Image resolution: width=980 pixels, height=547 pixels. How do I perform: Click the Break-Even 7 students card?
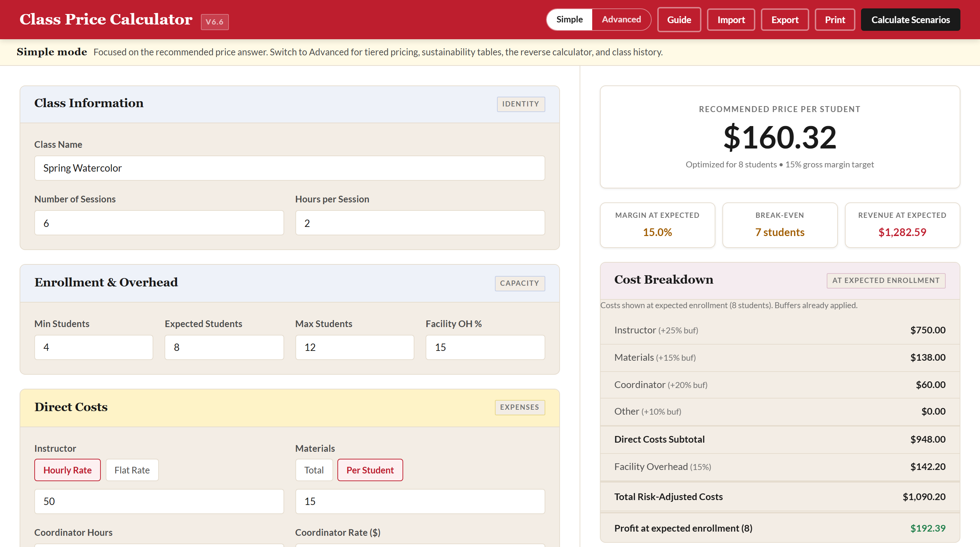779,225
